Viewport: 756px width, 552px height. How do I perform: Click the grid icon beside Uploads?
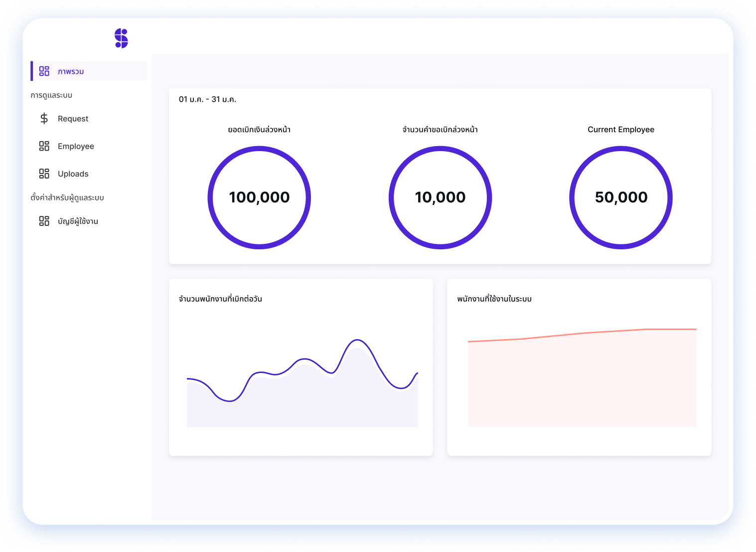(44, 174)
